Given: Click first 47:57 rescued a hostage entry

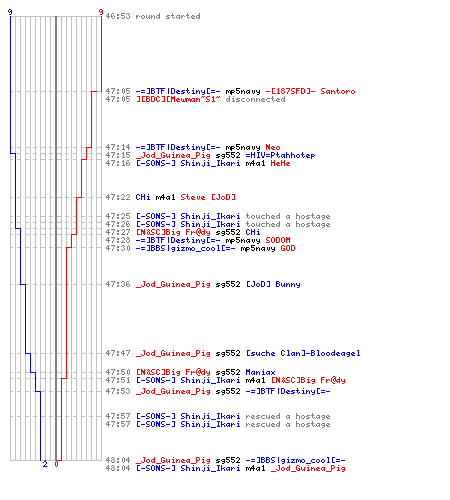Looking at the screenshot, I should (218, 416).
